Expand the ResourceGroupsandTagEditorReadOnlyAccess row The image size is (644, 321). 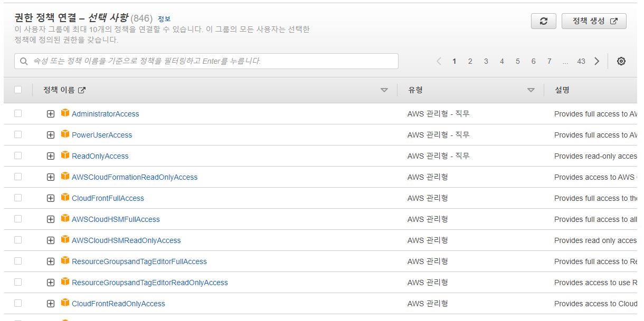point(51,283)
